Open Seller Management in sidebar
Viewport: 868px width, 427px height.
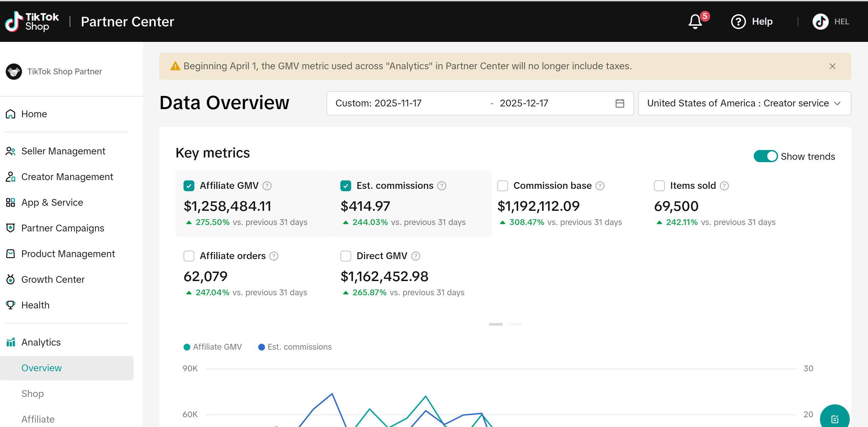point(63,151)
